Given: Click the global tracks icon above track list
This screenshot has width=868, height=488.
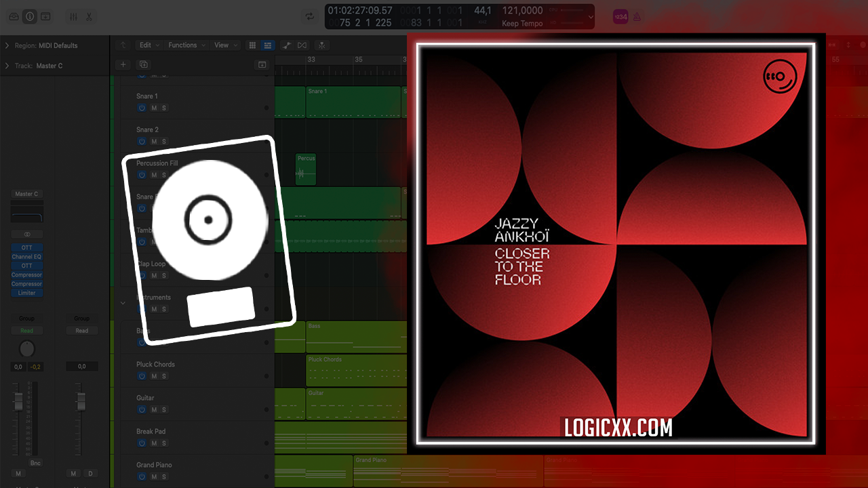Looking at the screenshot, I should click(x=262, y=64).
